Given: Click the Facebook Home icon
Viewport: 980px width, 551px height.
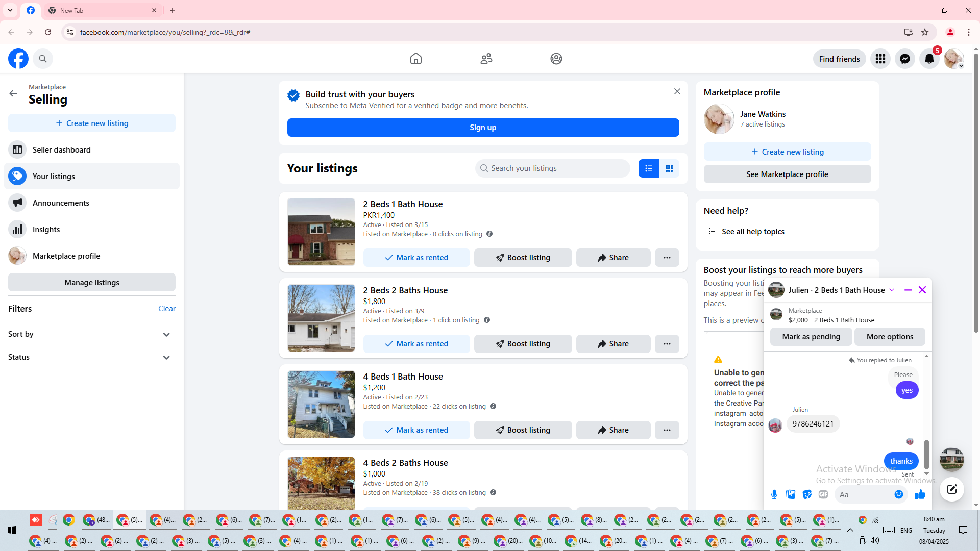Looking at the screenshot, I should [416, 59].
